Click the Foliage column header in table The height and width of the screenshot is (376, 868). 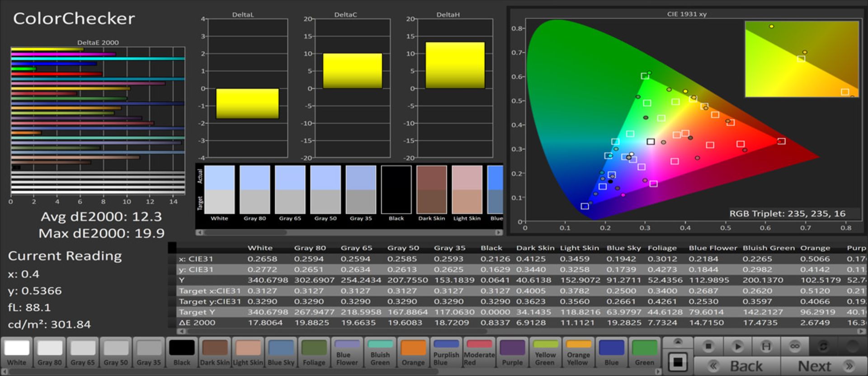point(662,248)
